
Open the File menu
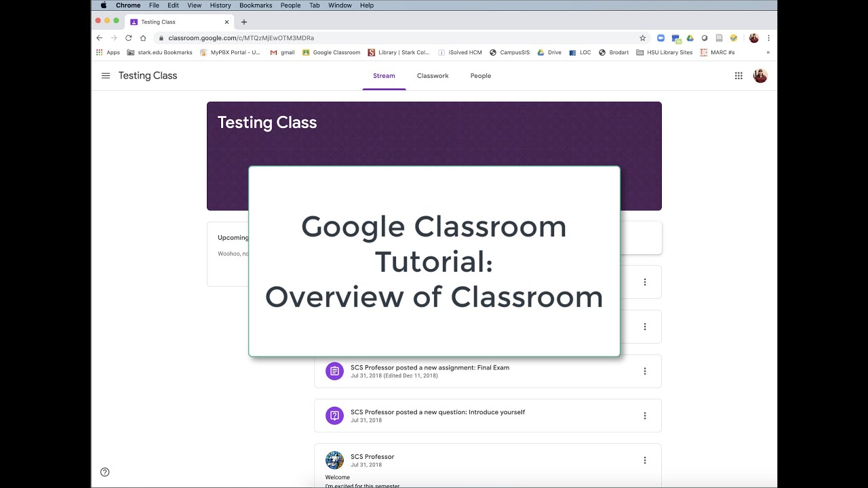click(154, 5)
